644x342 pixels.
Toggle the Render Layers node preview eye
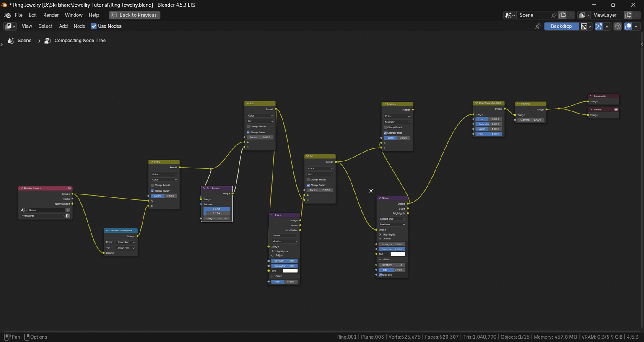tap(69, 188)
